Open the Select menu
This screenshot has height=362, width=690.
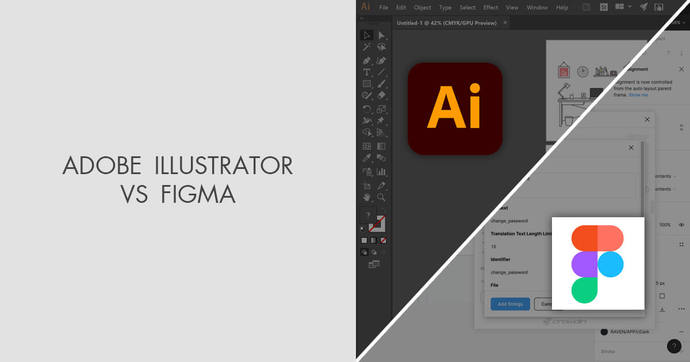(467, 7)
